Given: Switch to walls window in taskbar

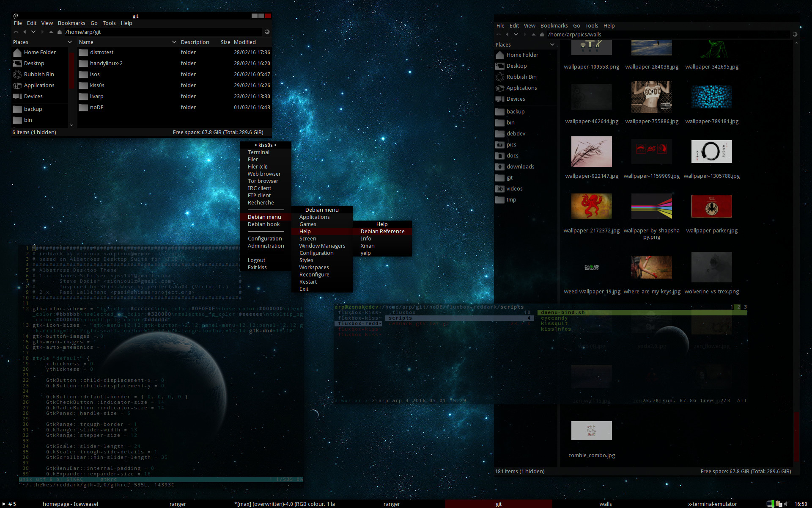Looking at the screenshot, I should pos(605,504).
